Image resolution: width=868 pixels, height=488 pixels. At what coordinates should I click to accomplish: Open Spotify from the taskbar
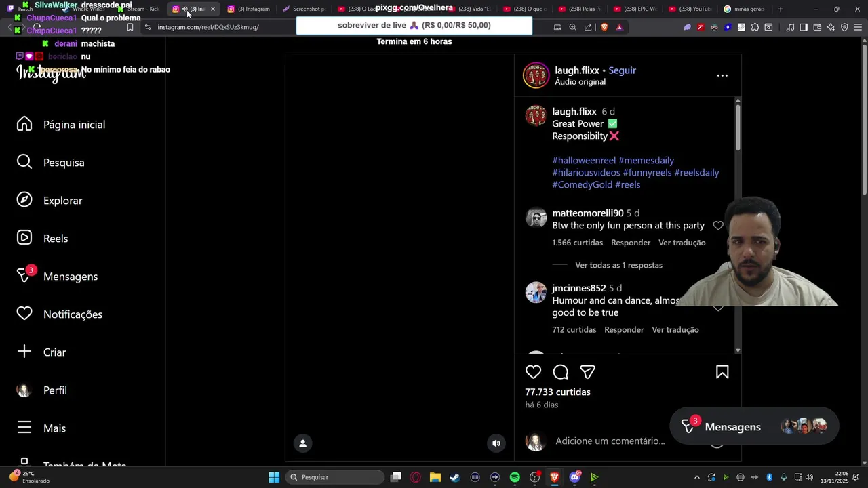[515, 477]
